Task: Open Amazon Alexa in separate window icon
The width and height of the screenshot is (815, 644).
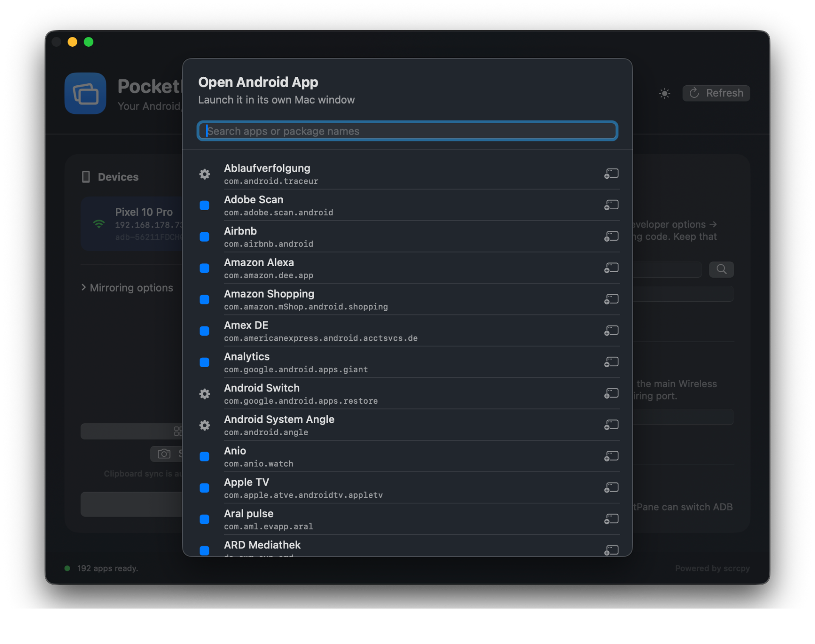Action: (611, 268)
